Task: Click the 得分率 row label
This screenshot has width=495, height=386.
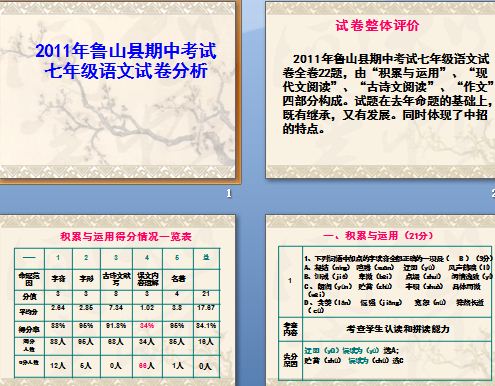Action: pos(29,329)
